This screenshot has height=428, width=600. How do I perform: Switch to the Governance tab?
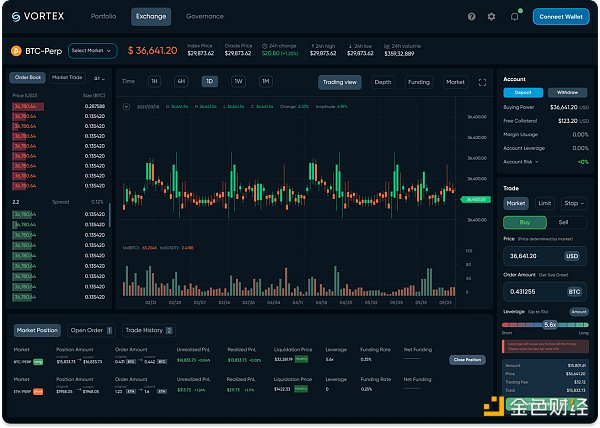click(x=204, y=17)
